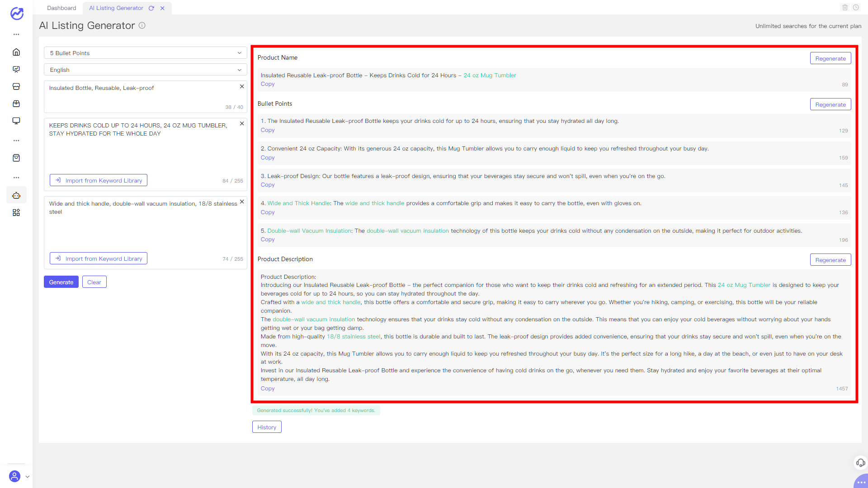Viewport: 868px width, 488px height.
Task: Regenerate the Bullet Points section
Action: point(830,104)
